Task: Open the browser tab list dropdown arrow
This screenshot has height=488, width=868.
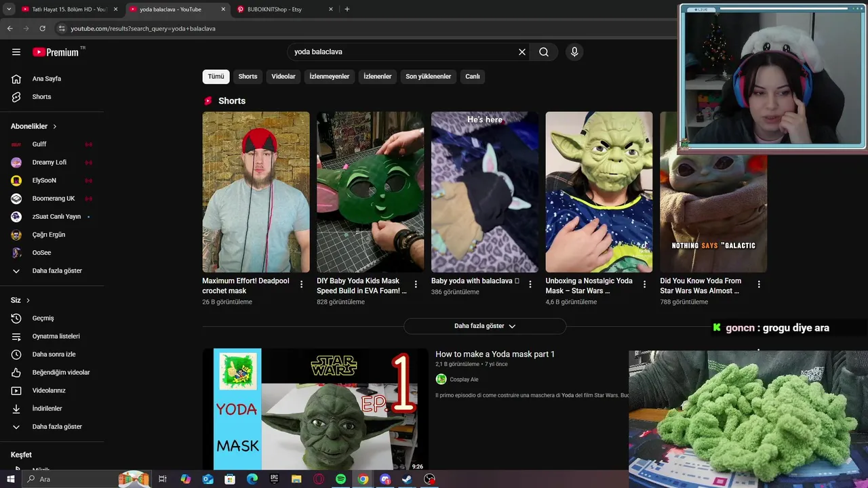Action: (9, 9)
